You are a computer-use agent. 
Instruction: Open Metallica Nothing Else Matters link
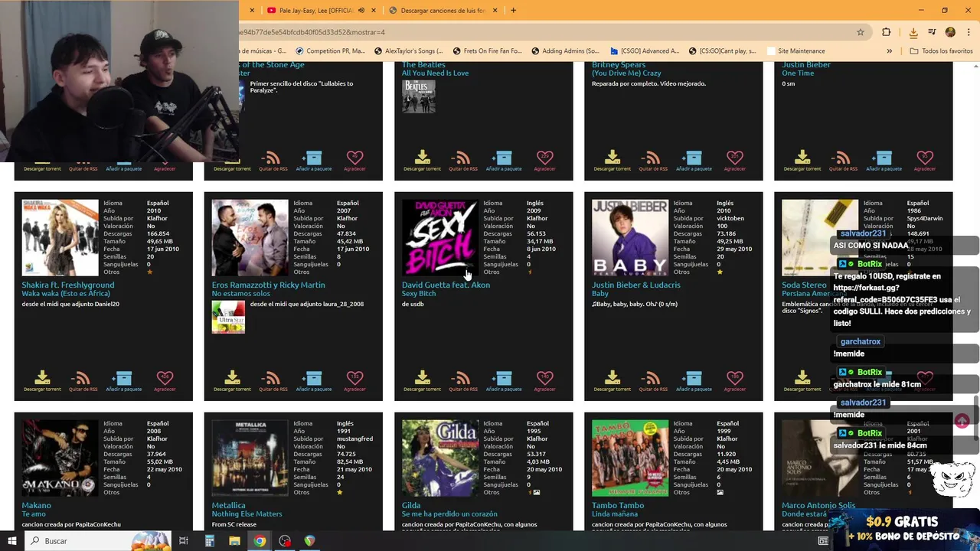click(247, 514)
